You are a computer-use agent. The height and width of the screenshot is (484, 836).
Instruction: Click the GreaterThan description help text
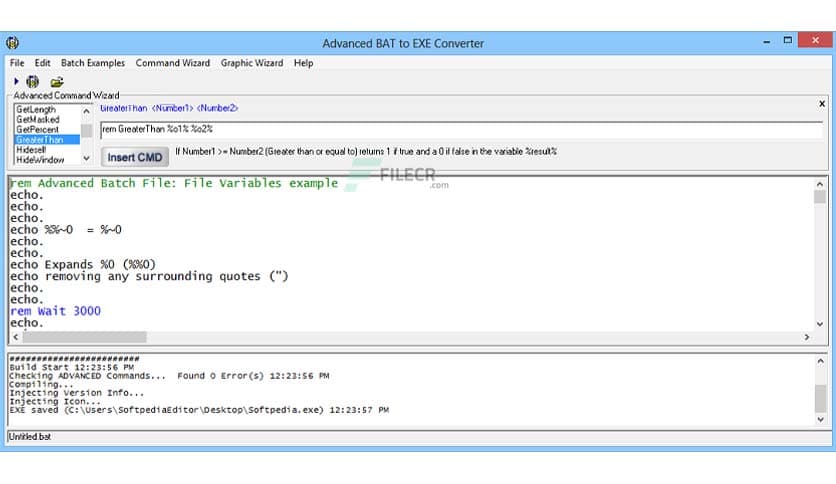366,151
